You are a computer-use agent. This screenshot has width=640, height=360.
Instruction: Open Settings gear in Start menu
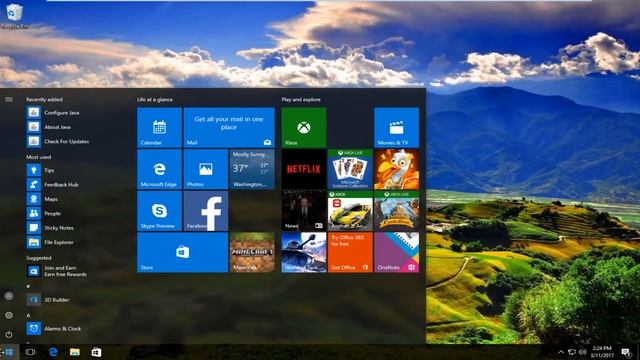coord(9,315)
